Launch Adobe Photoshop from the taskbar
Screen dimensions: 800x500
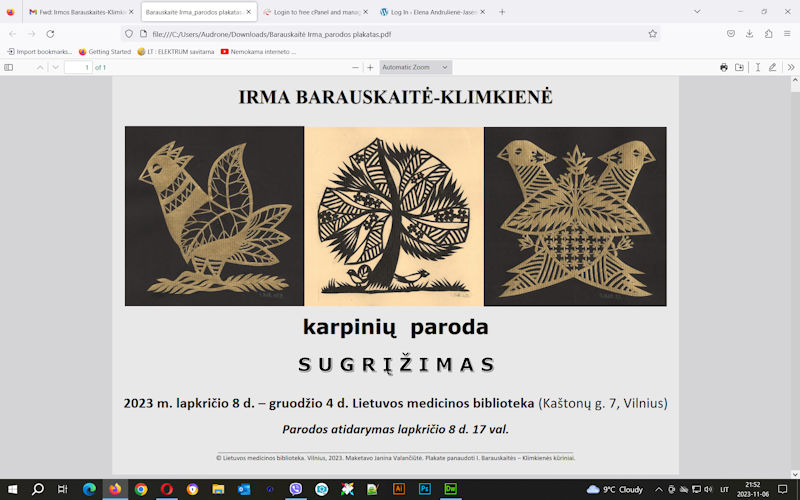424,489
